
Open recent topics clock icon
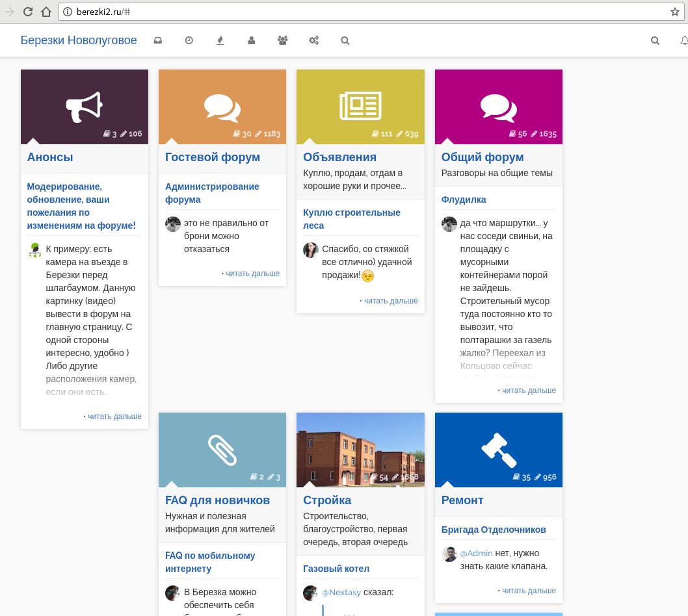click(189, 40)
